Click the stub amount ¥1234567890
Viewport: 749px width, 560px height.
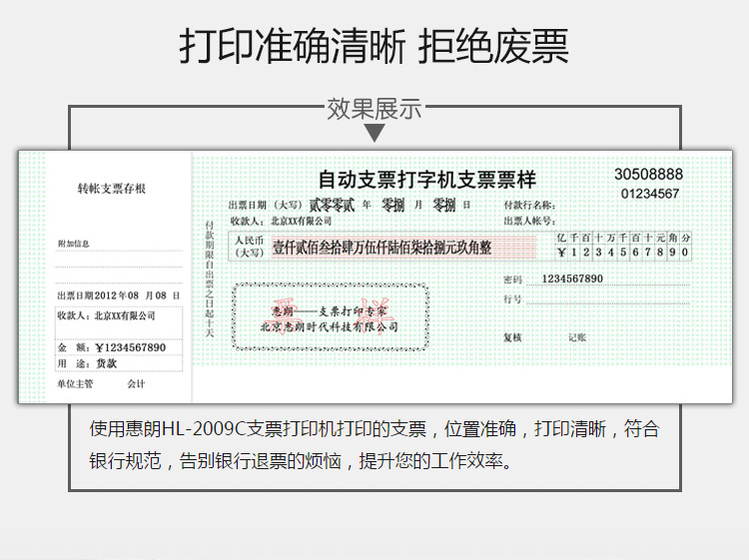click(x=131, y=347)
